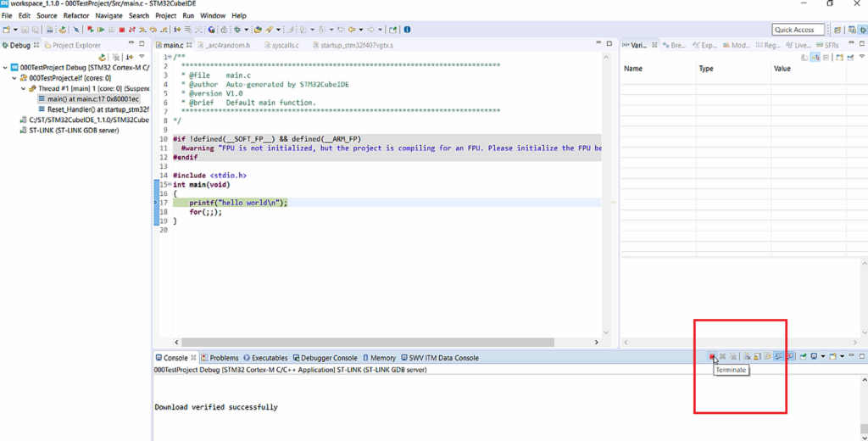
Task: Click the red Terminate square in main toolbar
Action: pyautogui.click(x=122, y=30)
